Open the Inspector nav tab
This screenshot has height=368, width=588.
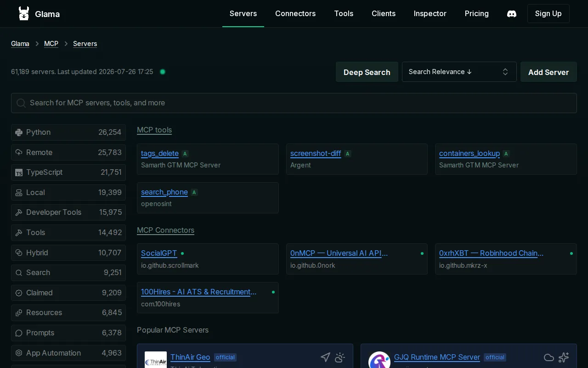coord(430,14)
